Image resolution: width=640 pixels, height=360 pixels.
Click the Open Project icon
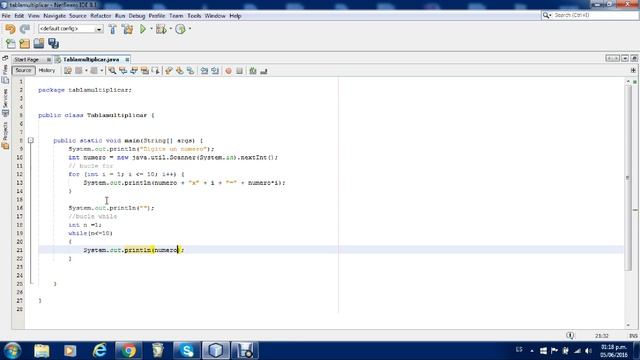pyautogui.click(x=39, y=43)
